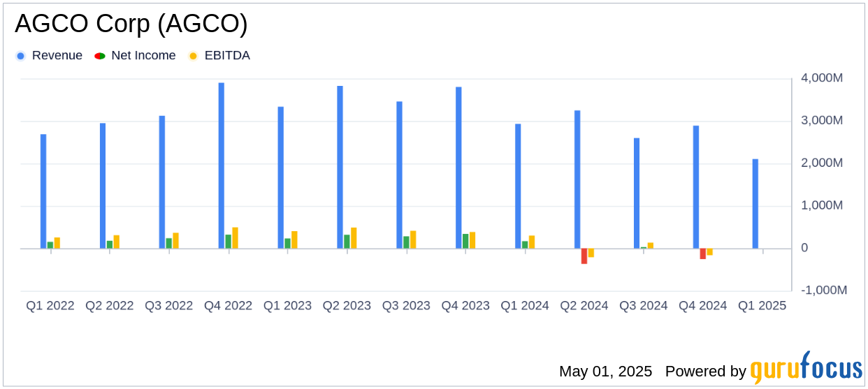This screenshot has height=389, width=868.
Task: Click the Q1 2022 axis label
Action: (x=50, y=306)
